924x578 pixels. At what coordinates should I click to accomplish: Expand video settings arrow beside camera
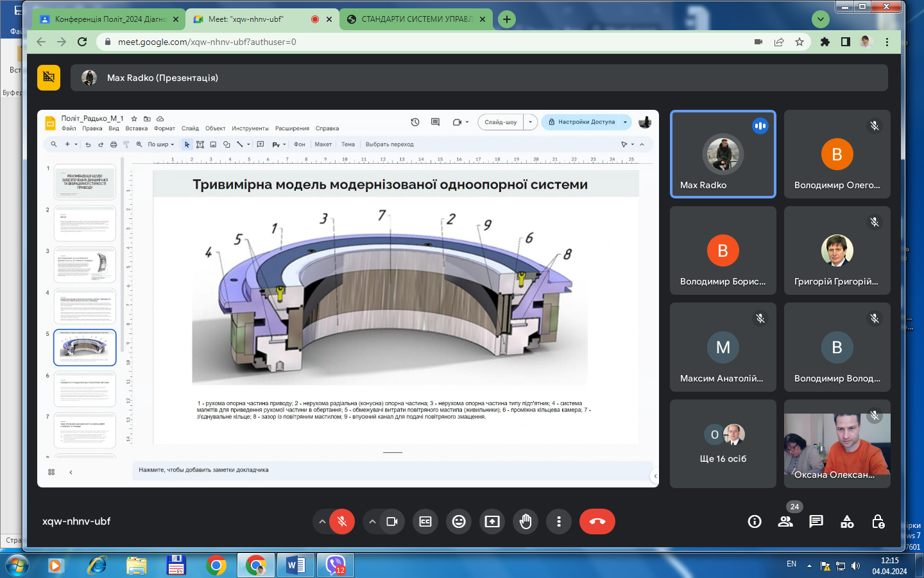(372, 521)
